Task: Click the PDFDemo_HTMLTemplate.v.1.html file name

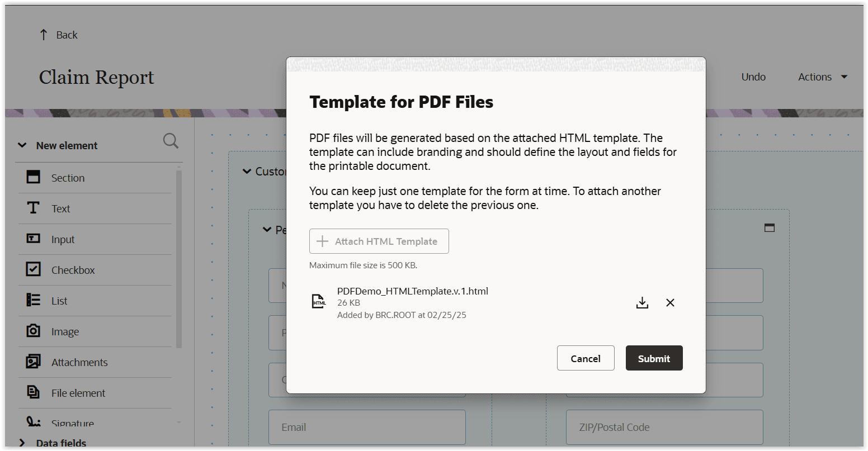Action: coord(413,291)
